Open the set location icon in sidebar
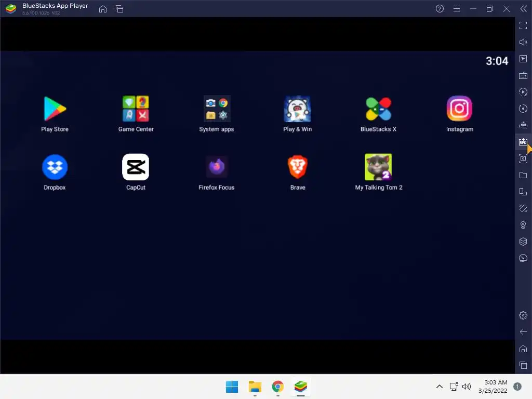The image size is (532, 399). (523, 225)
